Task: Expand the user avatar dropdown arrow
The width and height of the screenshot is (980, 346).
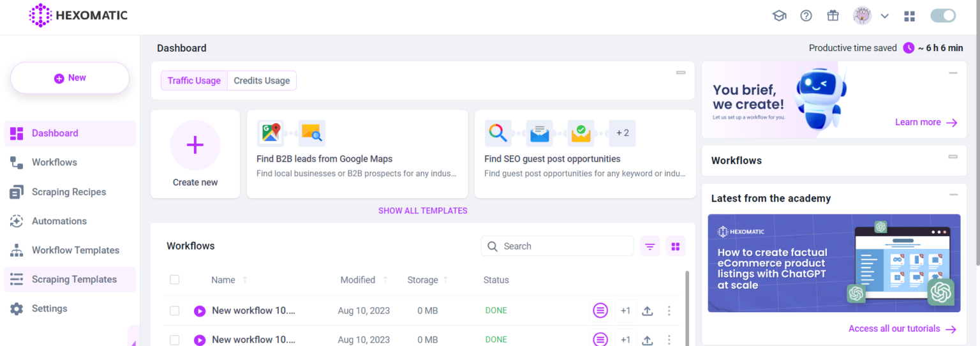Action: click(885, 16)
